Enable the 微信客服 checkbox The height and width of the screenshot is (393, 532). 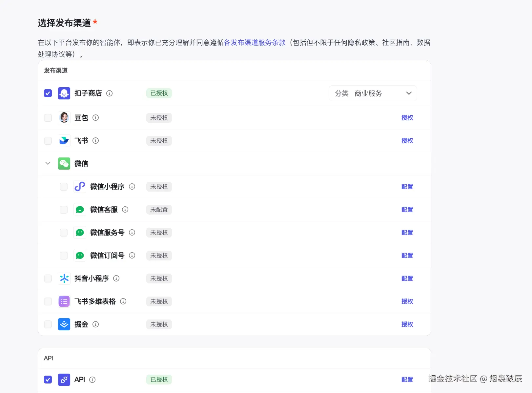pos(64,209)
